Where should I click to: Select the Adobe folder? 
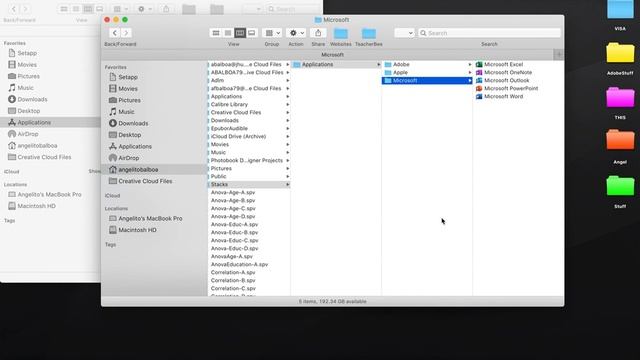[x=427, y=64]
